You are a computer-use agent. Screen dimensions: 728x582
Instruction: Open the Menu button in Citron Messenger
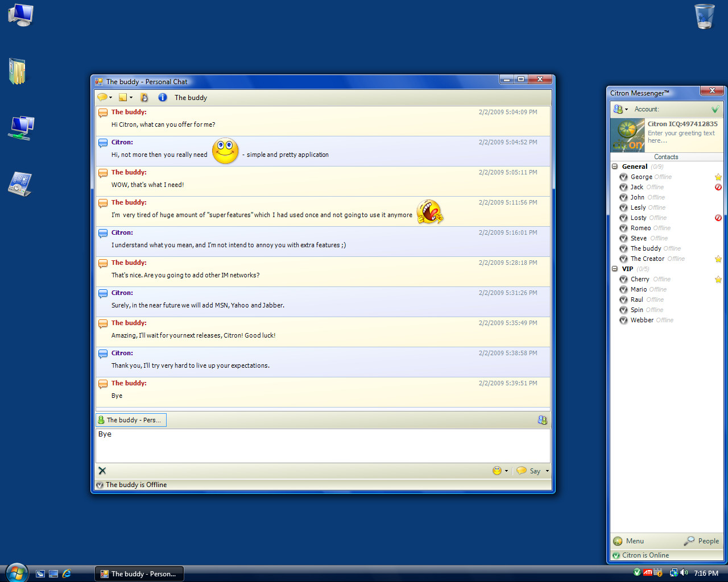tap(628, 541)
